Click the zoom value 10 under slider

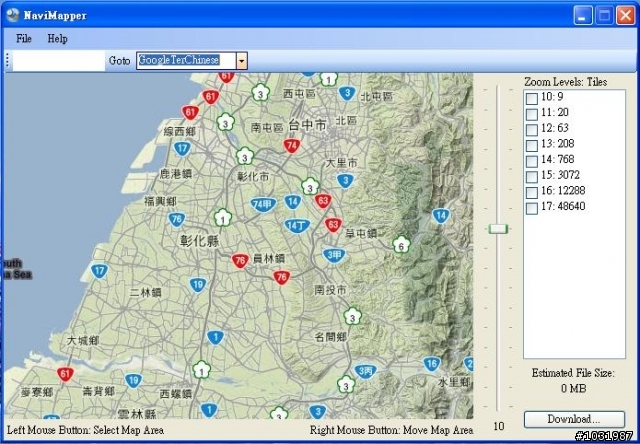[x=499, y=426]
